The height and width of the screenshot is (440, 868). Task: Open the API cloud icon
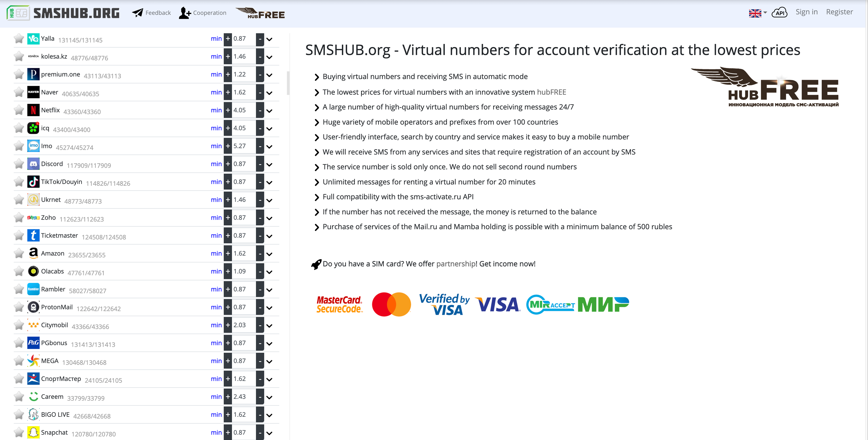coord(779,13)
